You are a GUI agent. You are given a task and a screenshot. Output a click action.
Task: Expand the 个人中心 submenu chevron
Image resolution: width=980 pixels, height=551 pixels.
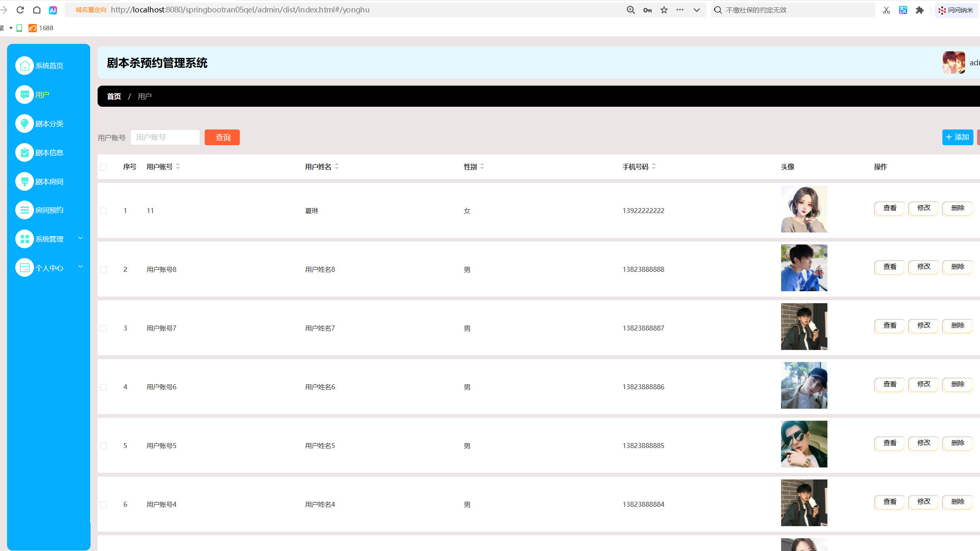pos(81,267)
